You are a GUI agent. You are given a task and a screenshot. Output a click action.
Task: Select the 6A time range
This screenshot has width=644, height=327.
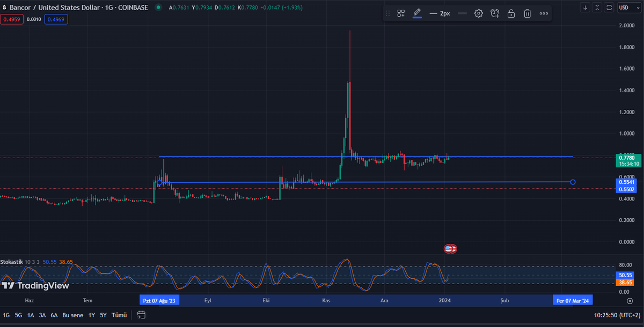point(54,315)
